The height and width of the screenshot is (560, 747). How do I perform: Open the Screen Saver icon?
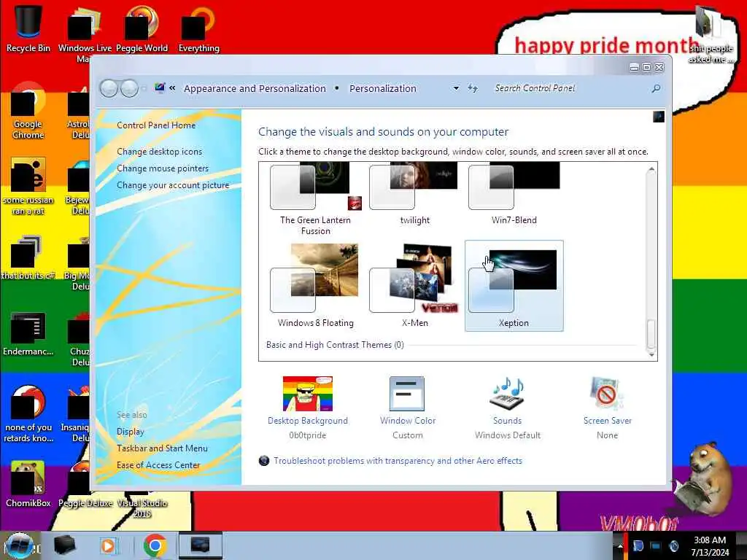coord(607,394)
